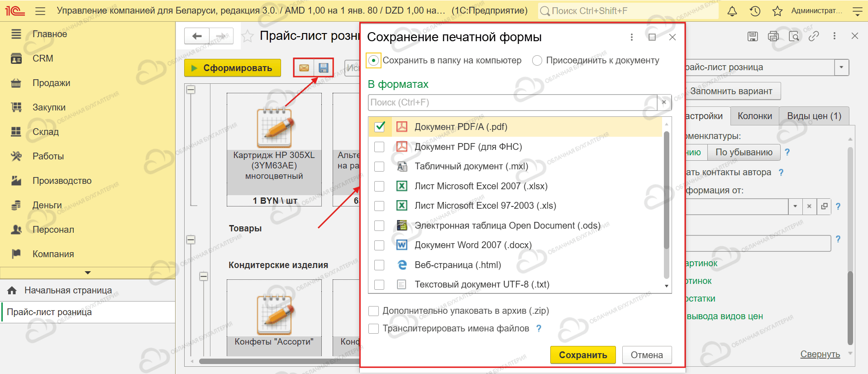Select Сохранить в папку на компьютер radio
The height and width of the screenshot is (374, 868).
click(373, 60)
